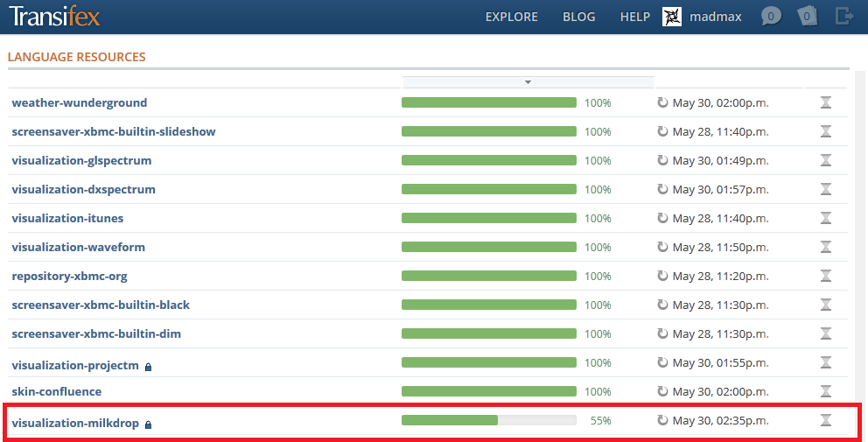Click hourglass icon for visualization-projectm
The height and width of the screenshot is (442, 868).
pos(826,362)
